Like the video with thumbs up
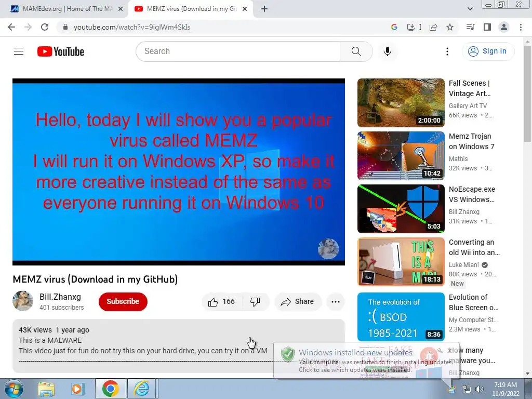 click(x=222, y=302)
